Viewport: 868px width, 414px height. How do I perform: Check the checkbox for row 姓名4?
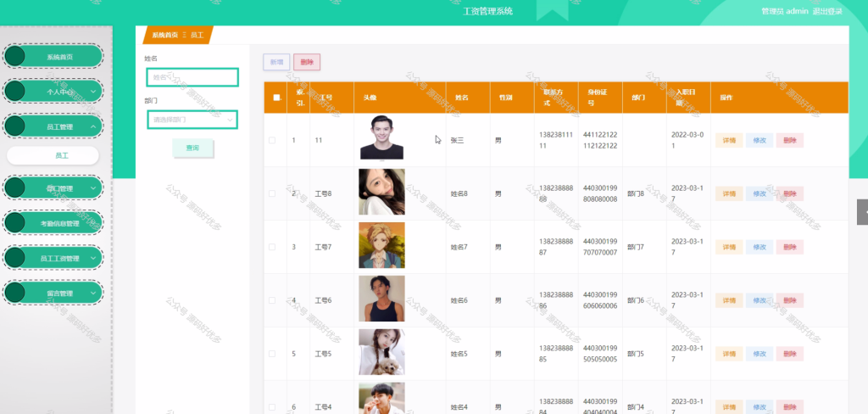(272, 407)
